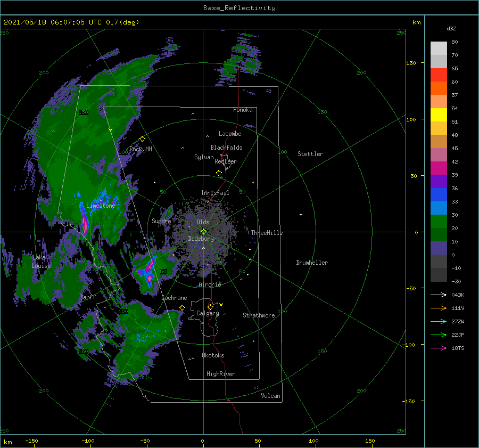Click the Strathmore label
Screen dimensions: 479x448
259,315
